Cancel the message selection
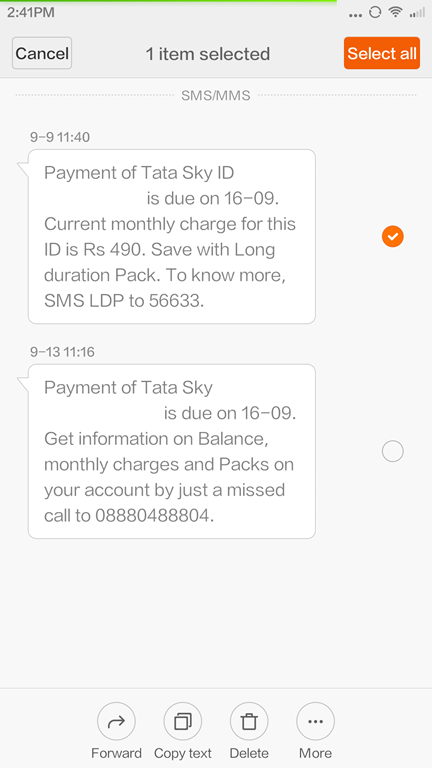Viewport: 432px width, 768px height. 42,53
